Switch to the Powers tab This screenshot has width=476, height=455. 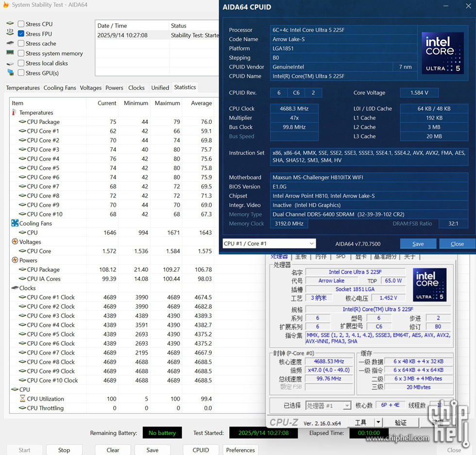click(x=114, y=88)
